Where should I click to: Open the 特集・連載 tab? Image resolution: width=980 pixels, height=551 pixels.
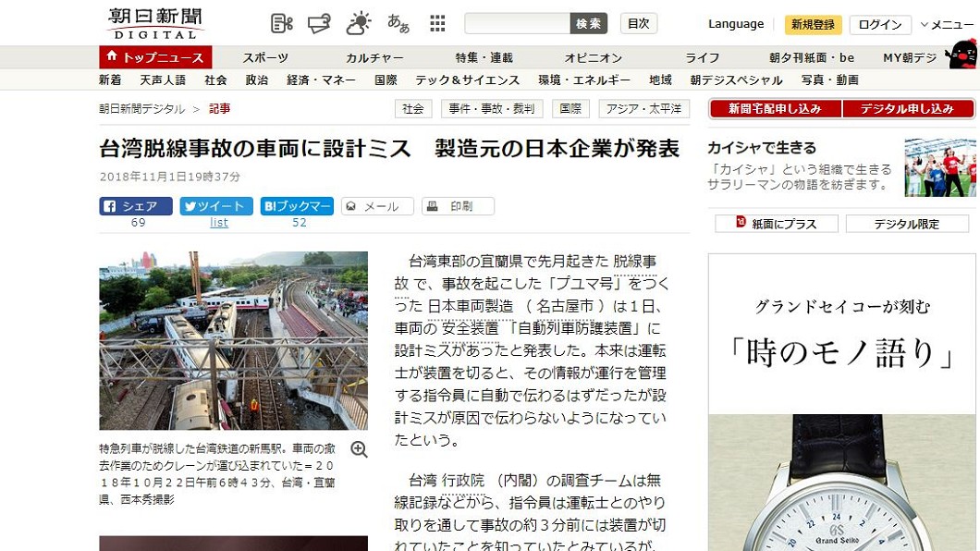pyautogui.click(x=484, y=57)
